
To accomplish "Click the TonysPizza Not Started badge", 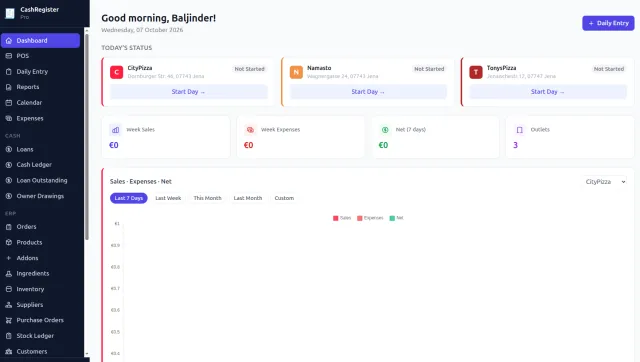I will click(609, 69).
